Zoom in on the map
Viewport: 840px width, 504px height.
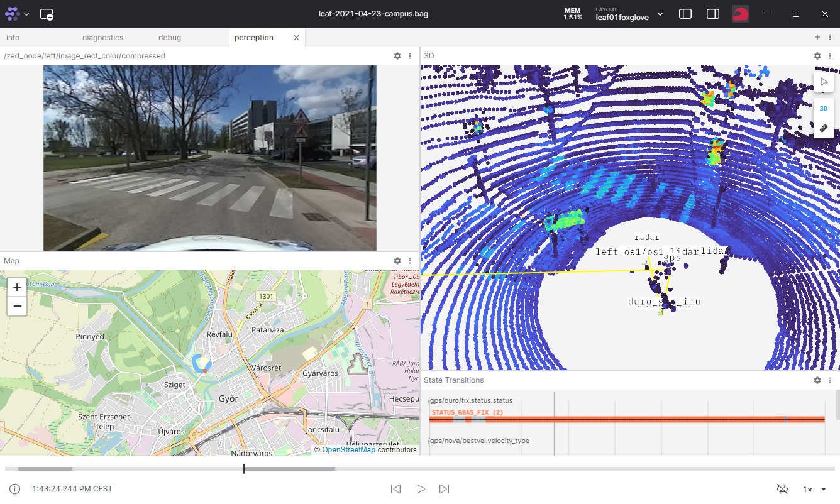point(17,287)
